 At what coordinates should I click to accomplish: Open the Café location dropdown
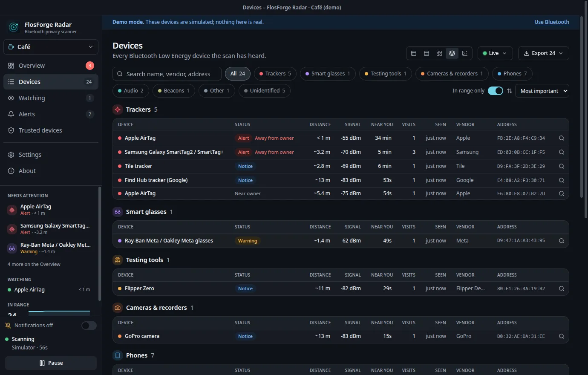51,47
